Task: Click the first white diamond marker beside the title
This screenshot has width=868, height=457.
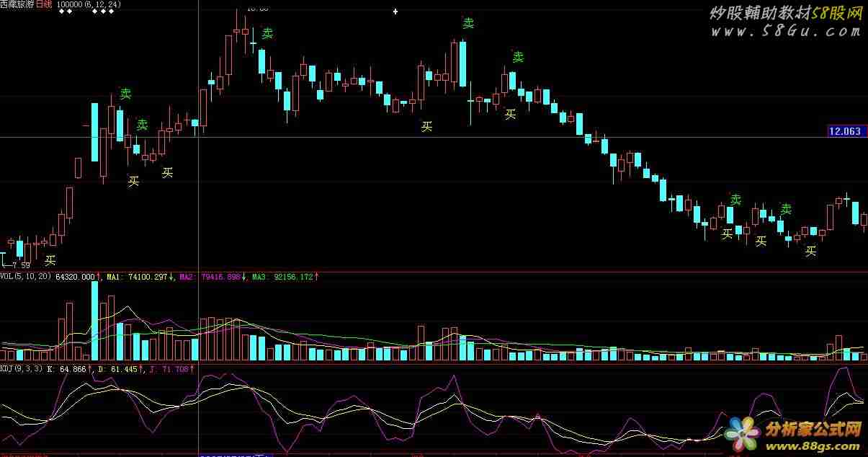Action: click(x=61, y=12)
